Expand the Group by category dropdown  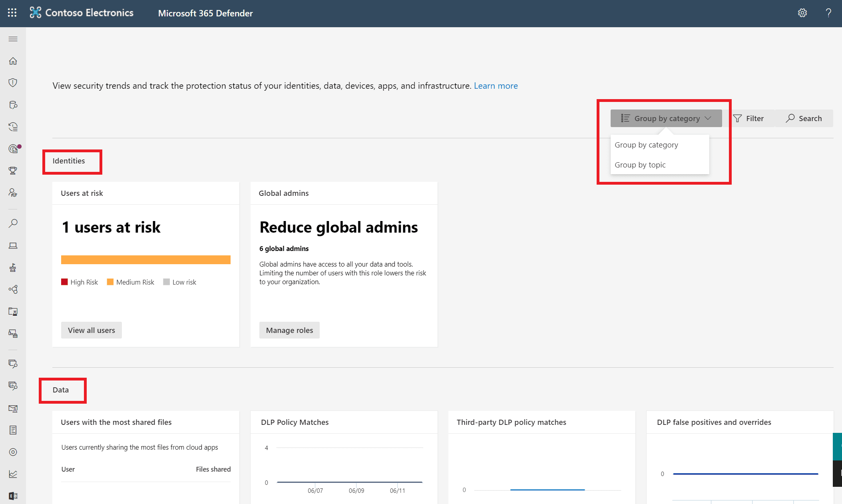pyautogui.click(x=666, y=118)
